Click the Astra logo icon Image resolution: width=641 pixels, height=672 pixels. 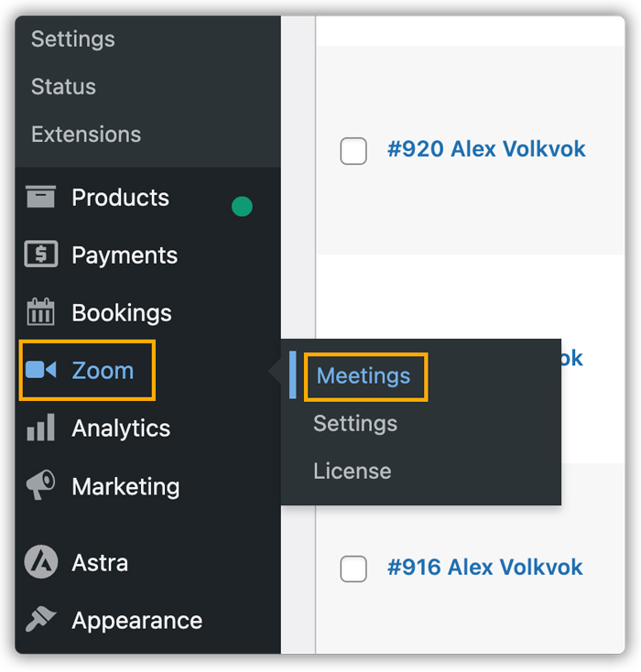click(x=40, y=562)
